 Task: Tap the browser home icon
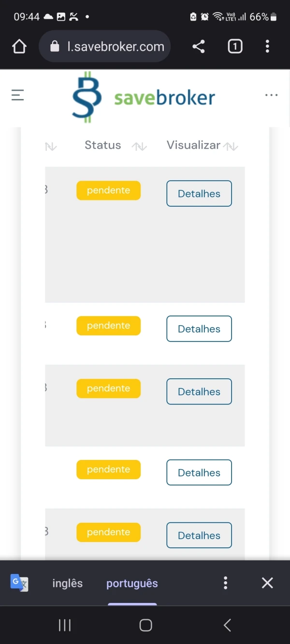[x=19, y=46]
